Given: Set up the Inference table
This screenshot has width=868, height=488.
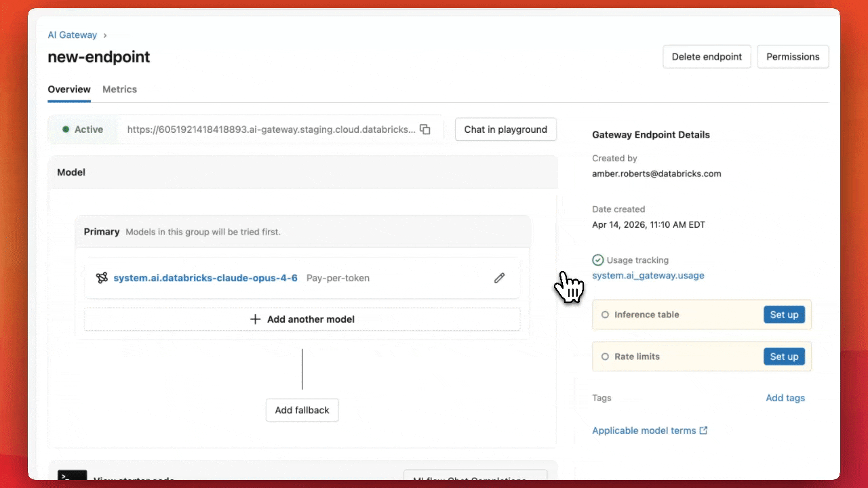Looking at the screenshot, I should coord(784,315).
